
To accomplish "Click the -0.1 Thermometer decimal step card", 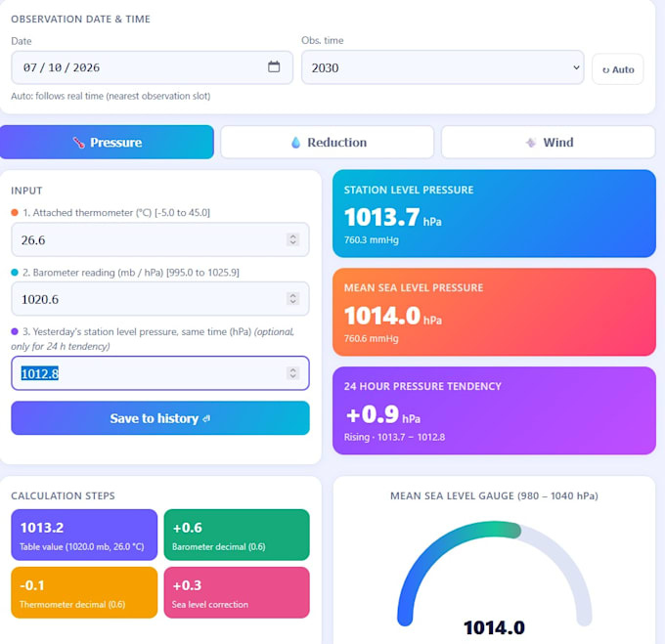I will pos(84,592).
